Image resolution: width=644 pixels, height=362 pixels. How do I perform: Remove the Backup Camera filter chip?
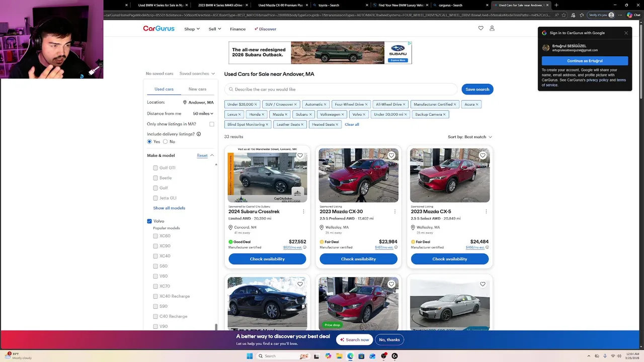(444, 114)
